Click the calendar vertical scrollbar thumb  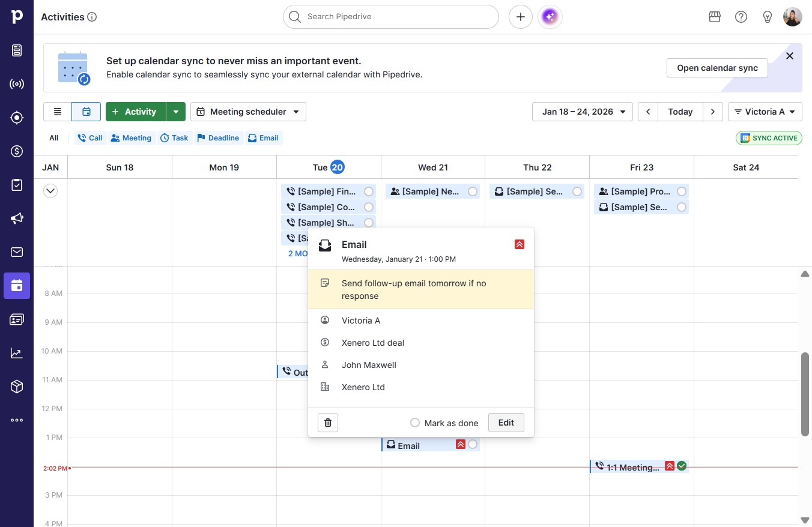805,394
